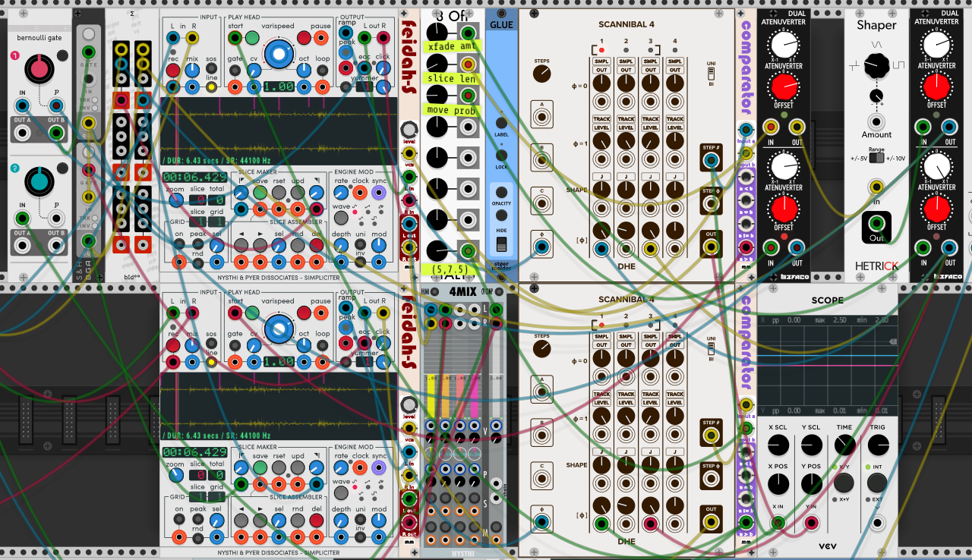The width and height of the screenshot is (972, 560).
Task: Click the red rec button on upper Simpliciter
Action: coord(173,70)
